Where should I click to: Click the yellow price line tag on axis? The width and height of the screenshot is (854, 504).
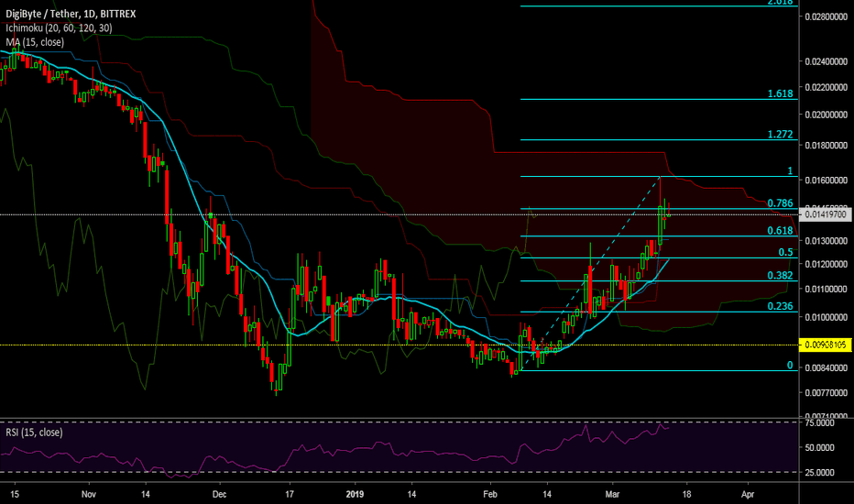point(825,345)
